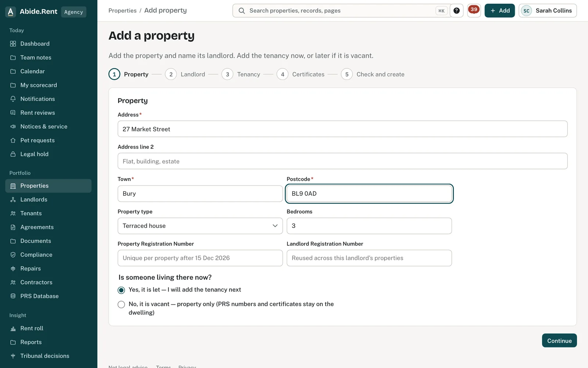Go to step 3 Tenancy
Screen dimensions: 588x368
click(x=241, y=74)
